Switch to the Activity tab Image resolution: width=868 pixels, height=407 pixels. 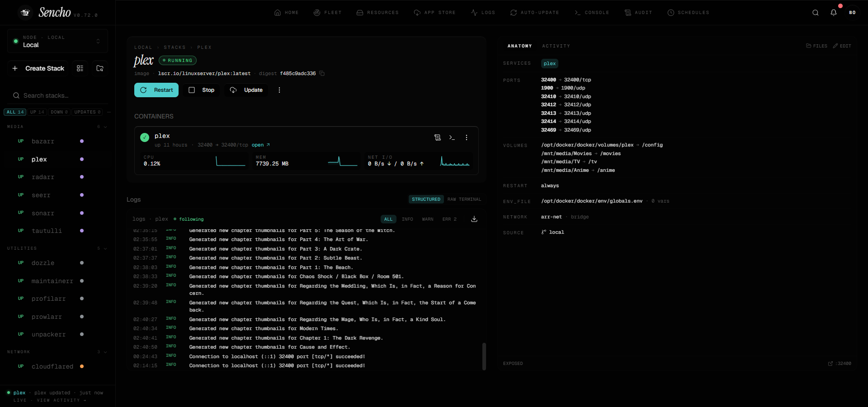(x=556, y=46)
